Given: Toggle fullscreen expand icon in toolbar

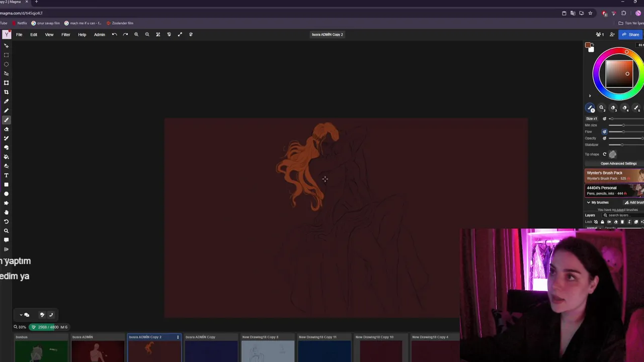Looking at the screenshot, I should point(180,34).
